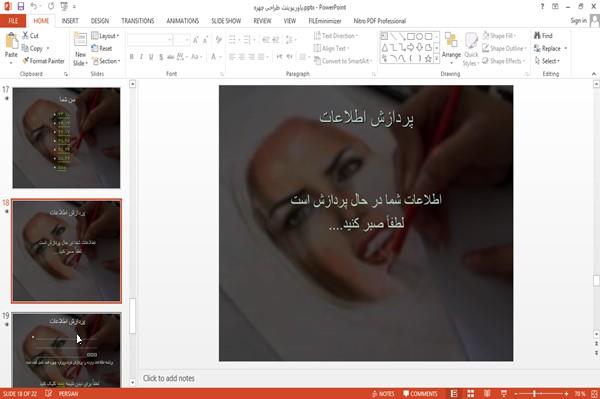Screen dimensions: 600x399
Task: Click the Save icon in quick access toolbar
Action: (21, 6)
